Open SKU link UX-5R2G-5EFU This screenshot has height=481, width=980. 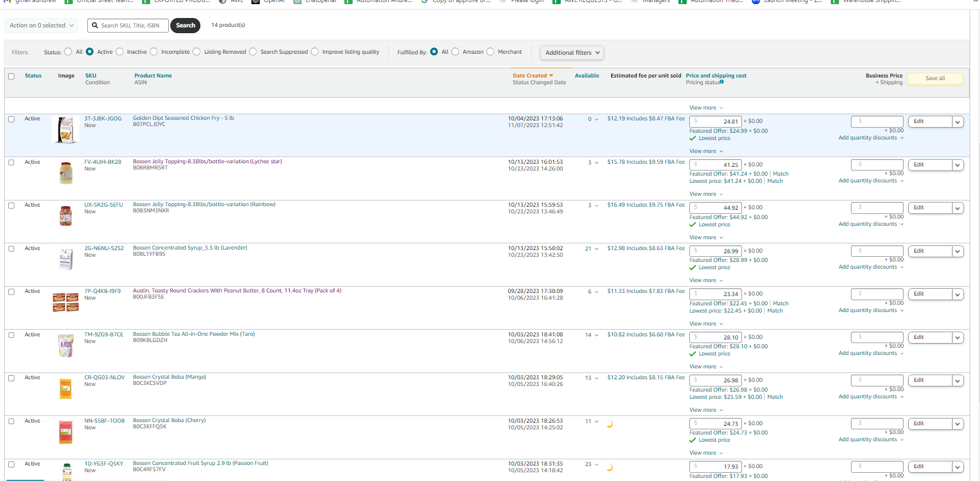103,205
